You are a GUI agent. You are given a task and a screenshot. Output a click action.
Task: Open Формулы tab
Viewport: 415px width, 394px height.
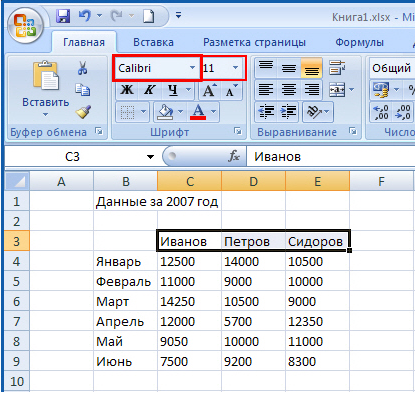(x=359, y=42)
